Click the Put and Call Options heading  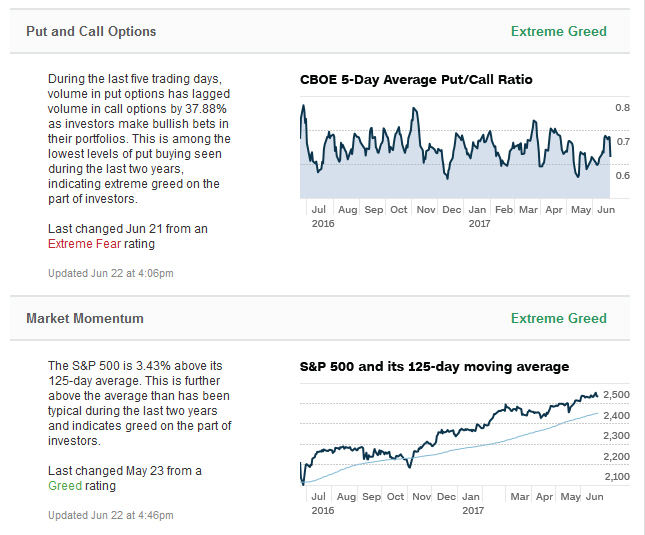91,31
